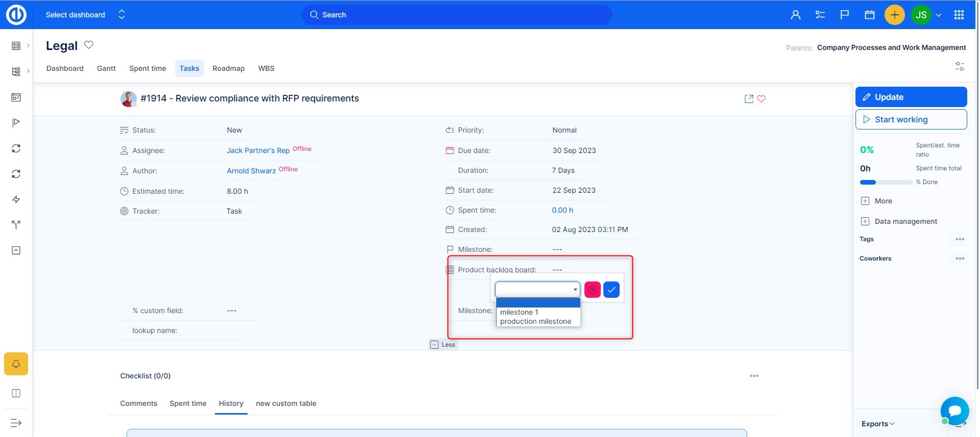Toggle favorite heart on task #1914
Screen dimensions: 980x437
coord(761,99)
